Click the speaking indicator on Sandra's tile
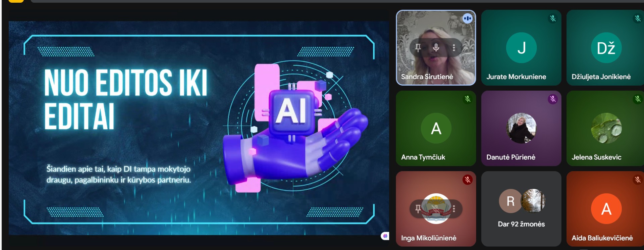 (x=467, y=18)
